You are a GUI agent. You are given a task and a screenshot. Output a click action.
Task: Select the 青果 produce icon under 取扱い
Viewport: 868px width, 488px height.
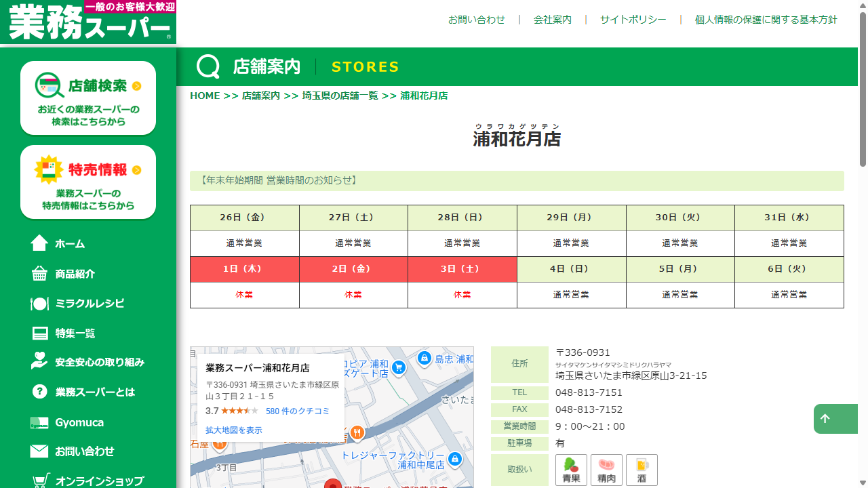tap(571, 468)
